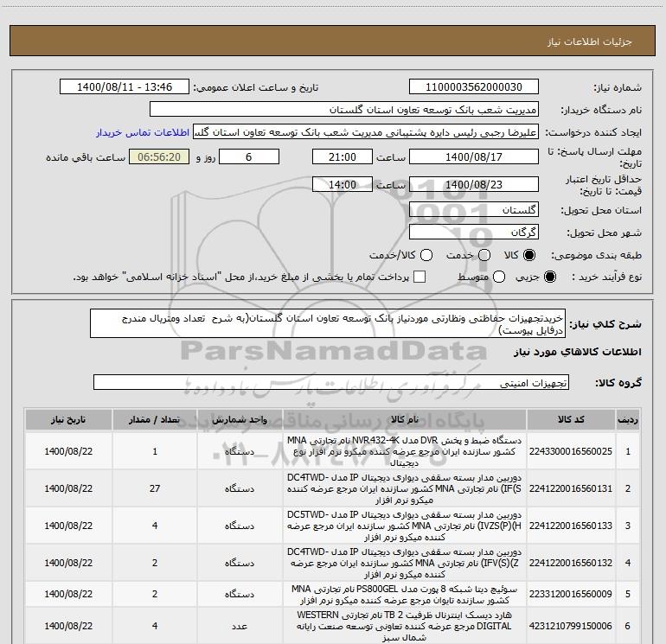Screen dimensions: 666x644
Task: Click the WESTERN DIGITAL hard disk name cell
Action: coord(405,626)
